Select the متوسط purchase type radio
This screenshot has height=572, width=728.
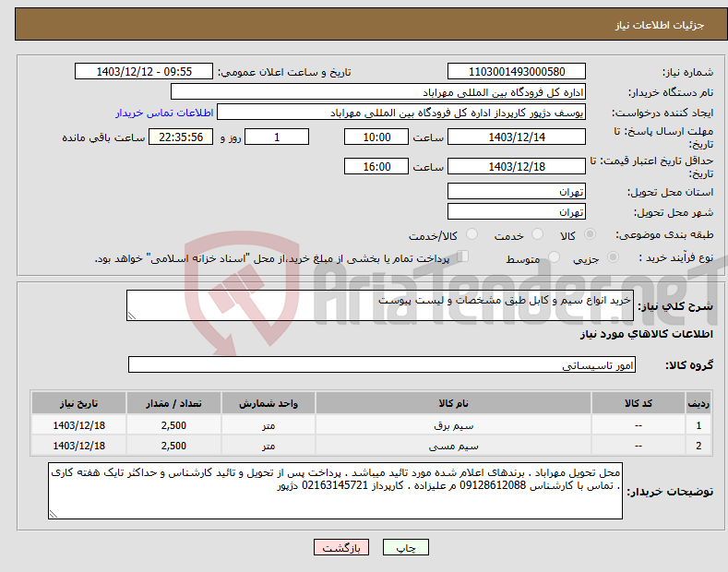point(554,256)
